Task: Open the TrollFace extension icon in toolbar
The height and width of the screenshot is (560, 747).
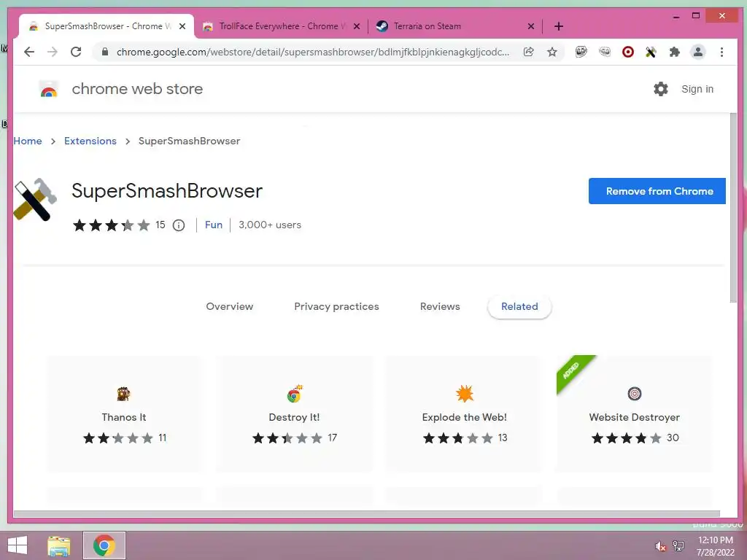Action: coord(581,52)
